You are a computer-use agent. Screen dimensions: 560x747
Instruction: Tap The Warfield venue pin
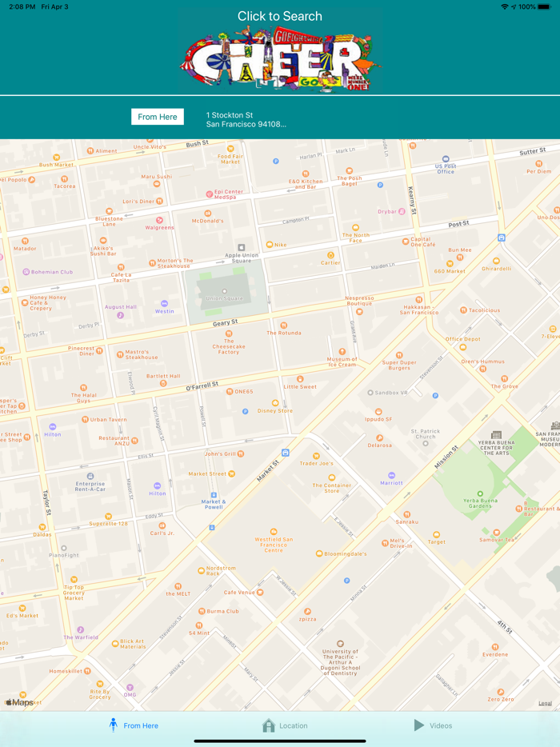81,629
